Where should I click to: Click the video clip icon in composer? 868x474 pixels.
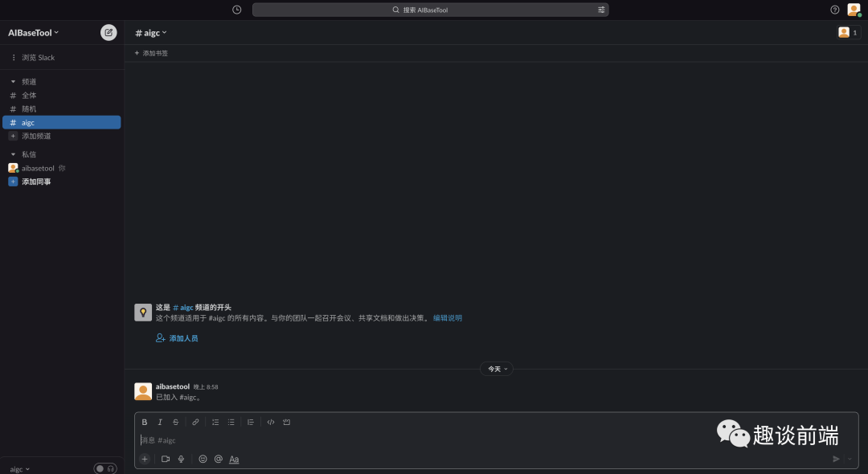point(165,459)
